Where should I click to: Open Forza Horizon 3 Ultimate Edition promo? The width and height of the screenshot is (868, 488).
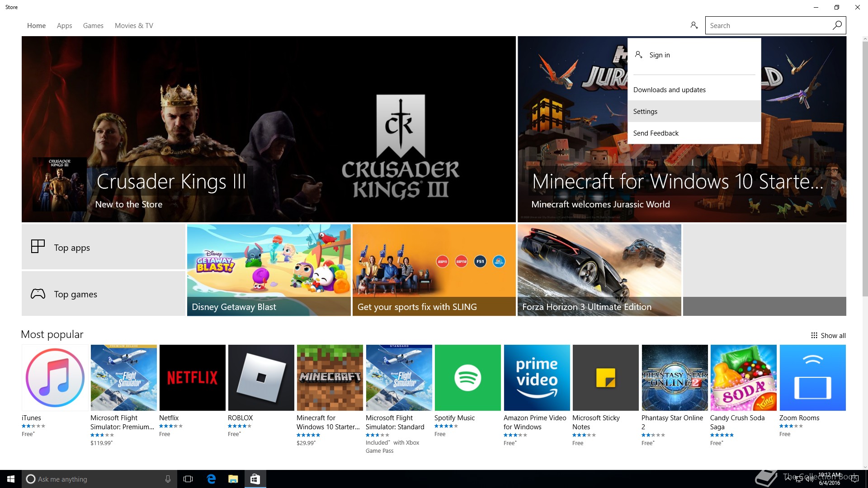point(599,270)
